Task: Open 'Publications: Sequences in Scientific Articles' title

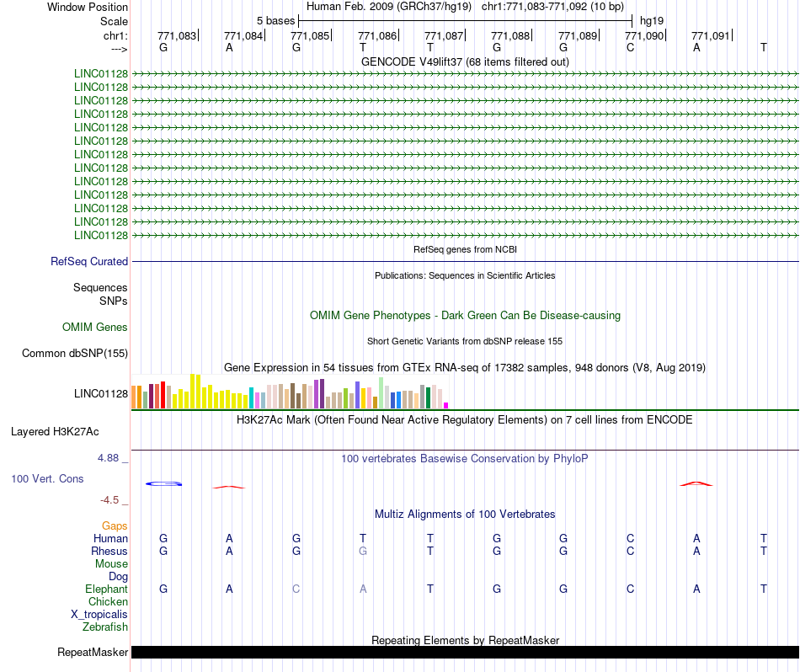Action: point(465,275)
